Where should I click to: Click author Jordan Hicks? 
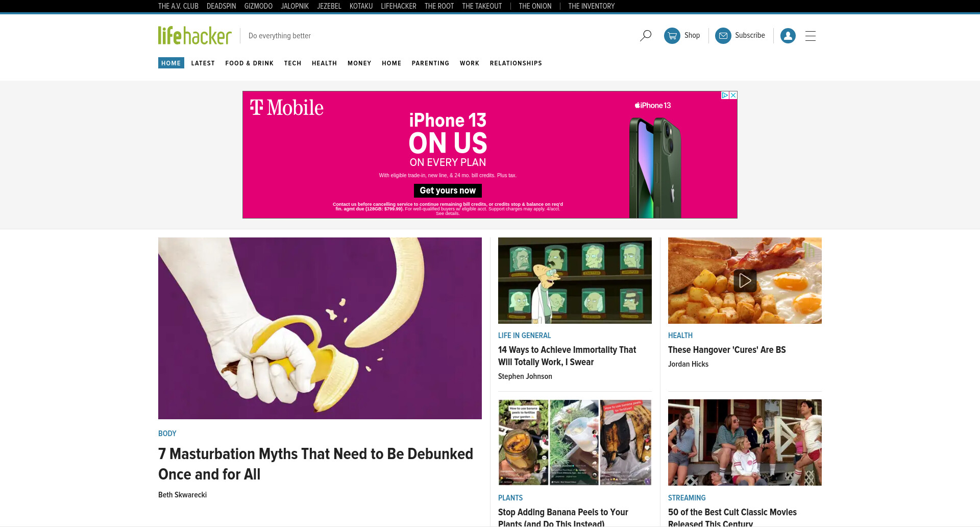(x=688, y=364)
